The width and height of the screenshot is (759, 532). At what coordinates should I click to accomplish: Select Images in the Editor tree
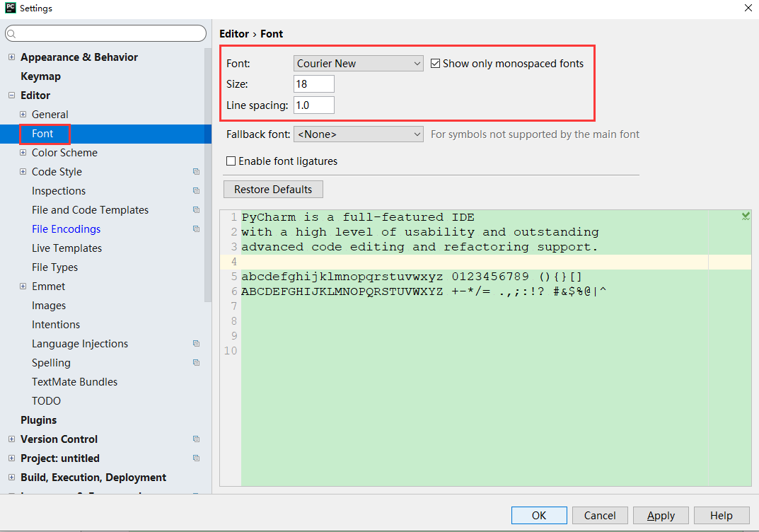point(49,306)
